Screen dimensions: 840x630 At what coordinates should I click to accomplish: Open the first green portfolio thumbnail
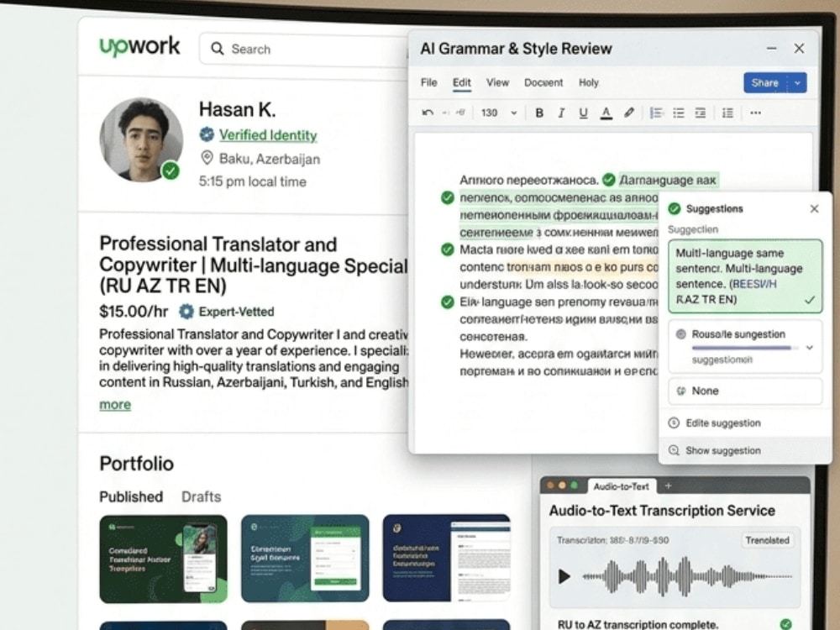pos(164,559)
